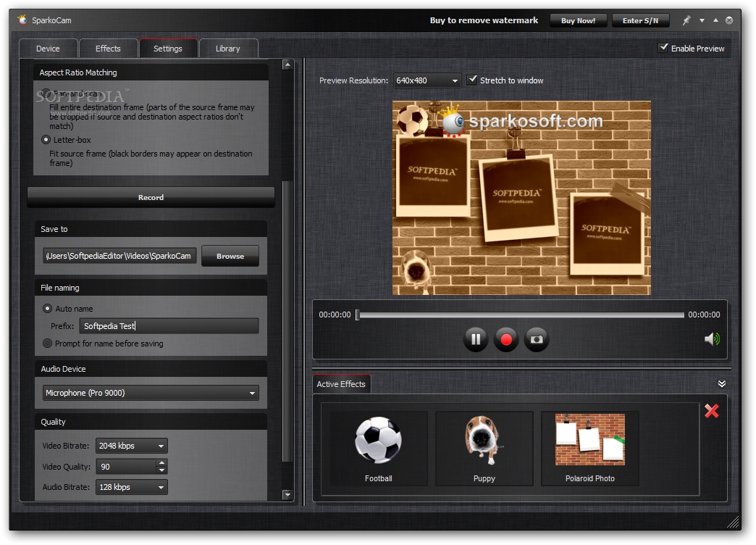Click the Enter S/N button
The height and width of the screenshot is (545, 756).
pos(640,21)
